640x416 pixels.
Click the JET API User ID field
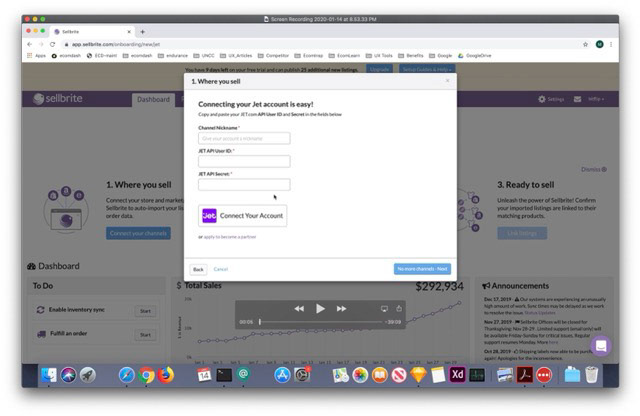tap(244, 161)
